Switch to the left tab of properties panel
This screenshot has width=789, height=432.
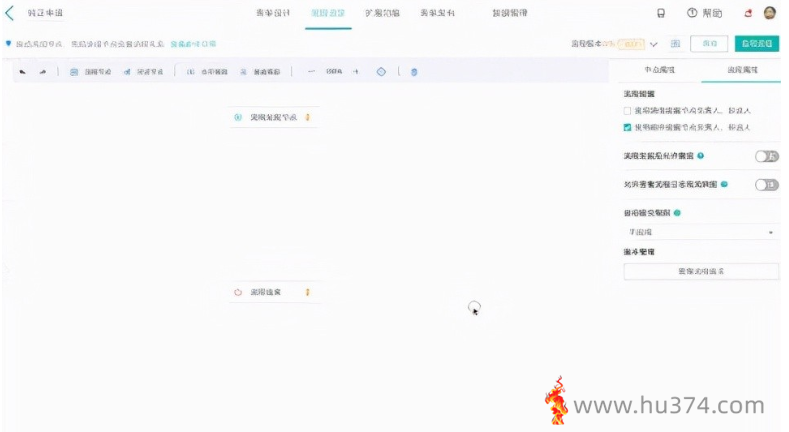coord(660,70)
